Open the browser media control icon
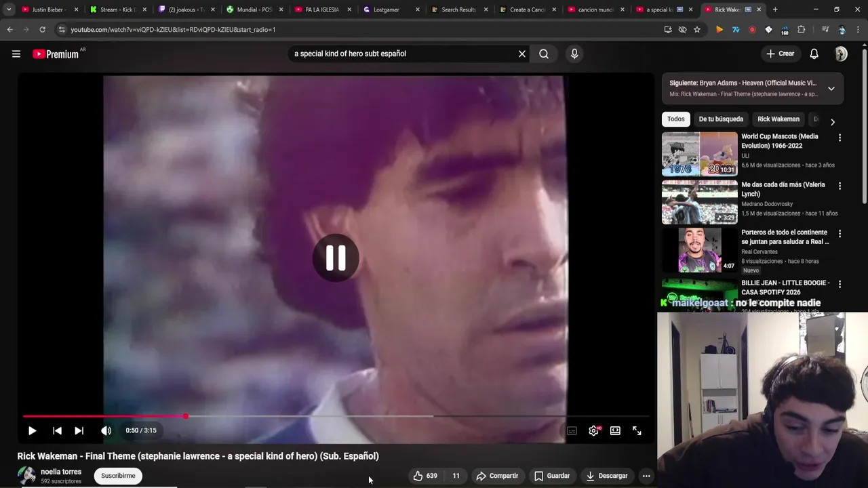 click(825, 30)
